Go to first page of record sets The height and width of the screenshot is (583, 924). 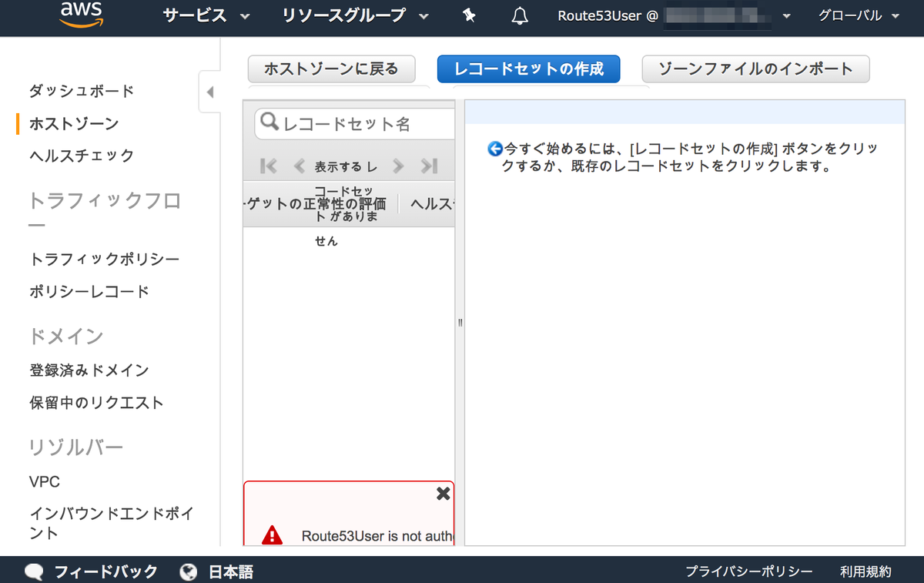point(269,166)
